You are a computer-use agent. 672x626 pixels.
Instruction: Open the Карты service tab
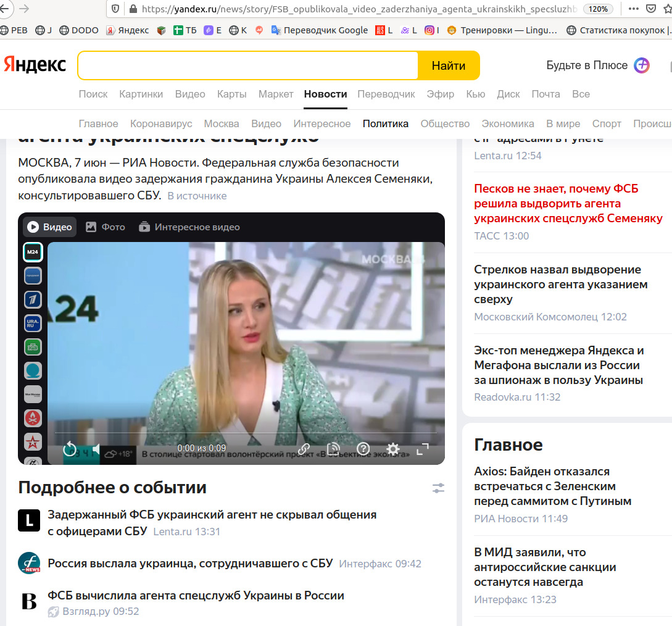pyautogui.click(x=232, y=94)
